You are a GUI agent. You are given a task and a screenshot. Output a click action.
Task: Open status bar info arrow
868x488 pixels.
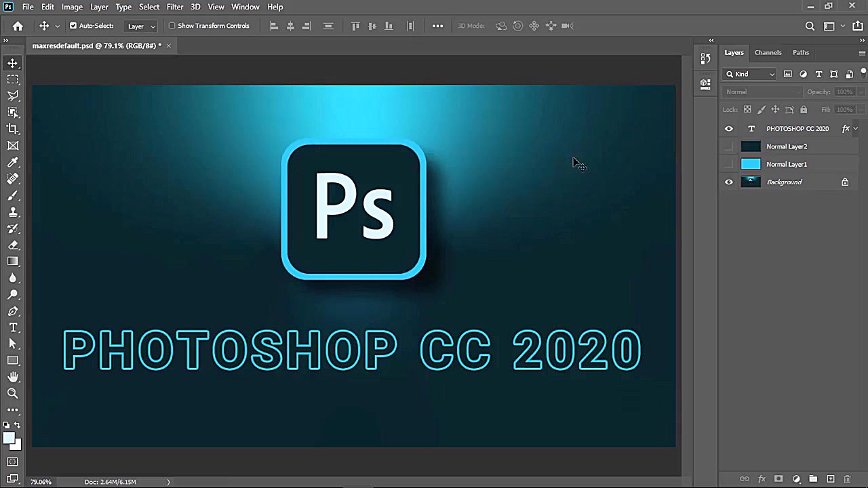pos(168,482)
